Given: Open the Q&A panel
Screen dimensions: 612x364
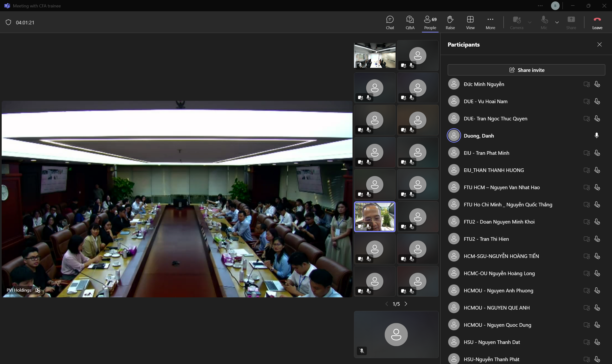Looking at the screenshot, I should click(x=410, y=22).
